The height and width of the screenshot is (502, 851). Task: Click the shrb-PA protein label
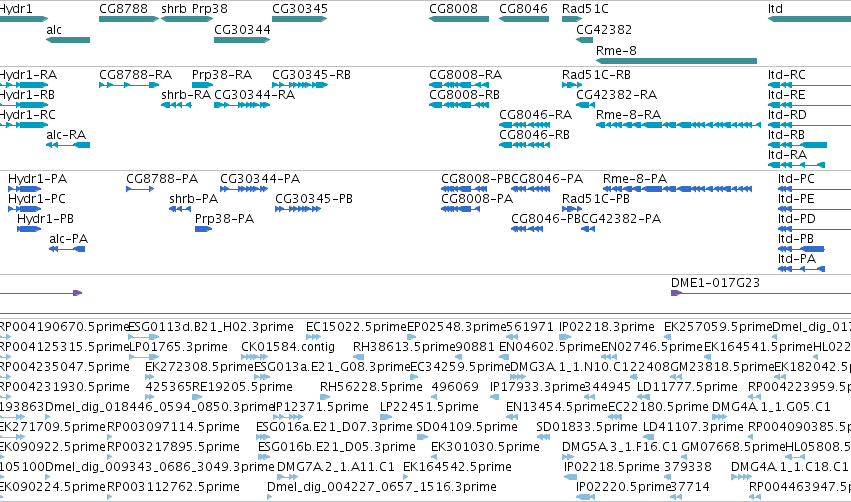click(x=193, y=199)
